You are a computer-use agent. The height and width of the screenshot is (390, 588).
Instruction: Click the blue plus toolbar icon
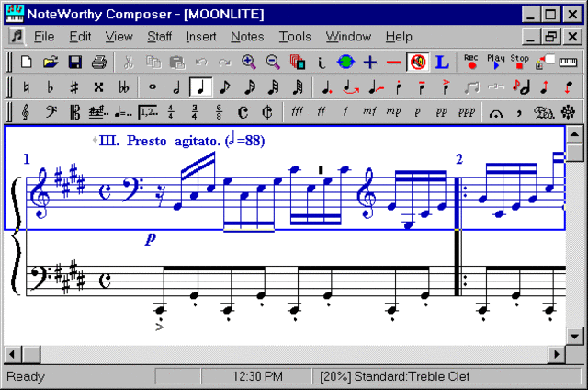tap(370, 62)
